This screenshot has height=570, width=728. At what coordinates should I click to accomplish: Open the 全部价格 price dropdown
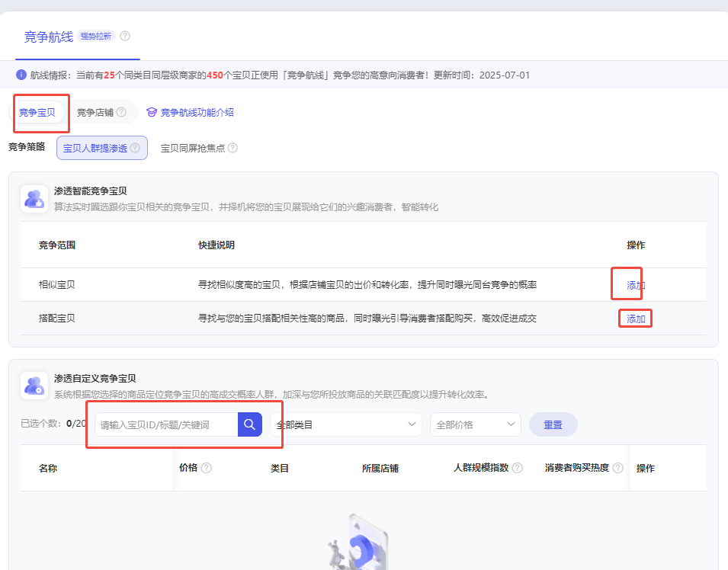475,424
